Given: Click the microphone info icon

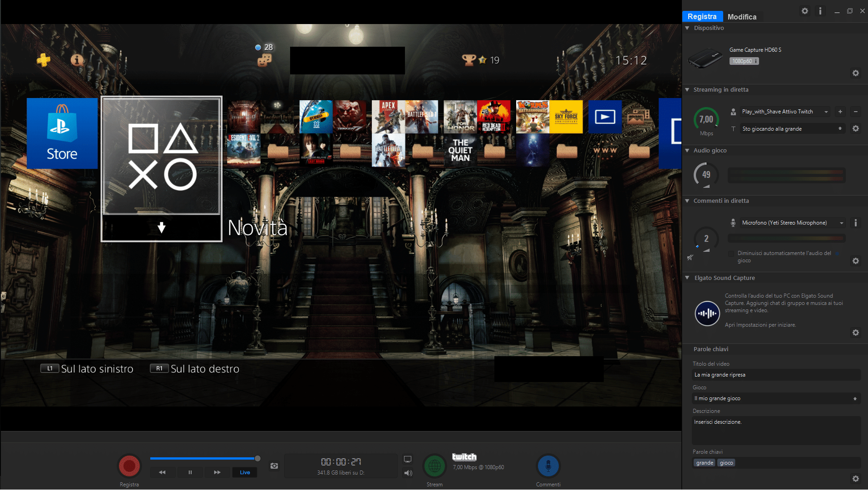Looking at the screenshot, I should tap(855, 223).
